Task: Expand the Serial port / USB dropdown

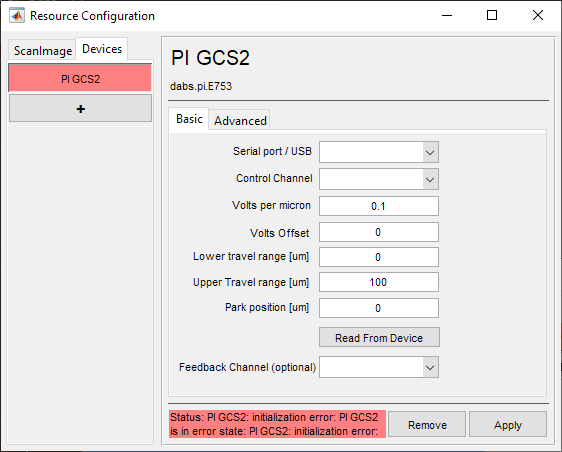Action: [379, 152]
